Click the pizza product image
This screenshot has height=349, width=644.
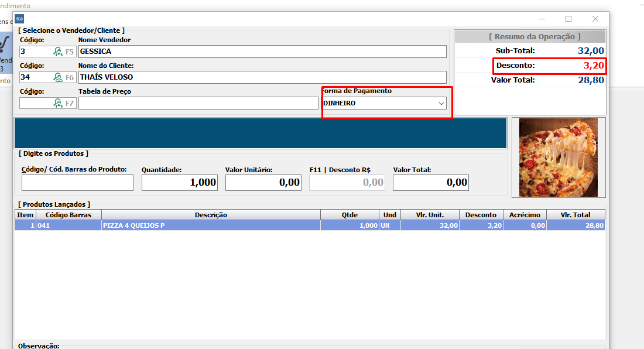[558, 158]
